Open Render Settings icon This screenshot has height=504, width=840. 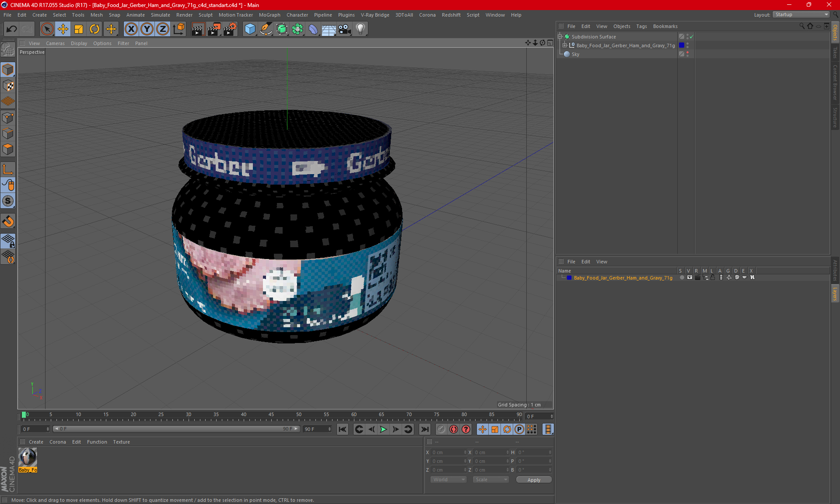[230, 29]
